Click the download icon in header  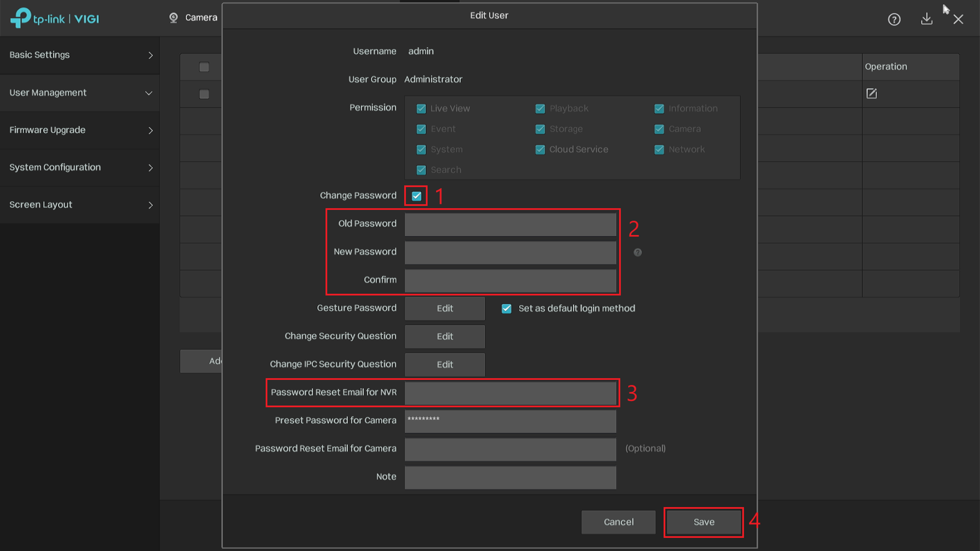tap(926, 19)
